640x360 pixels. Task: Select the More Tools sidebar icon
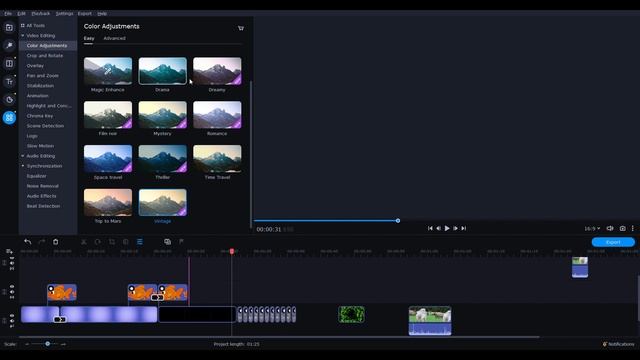[9, 118]
